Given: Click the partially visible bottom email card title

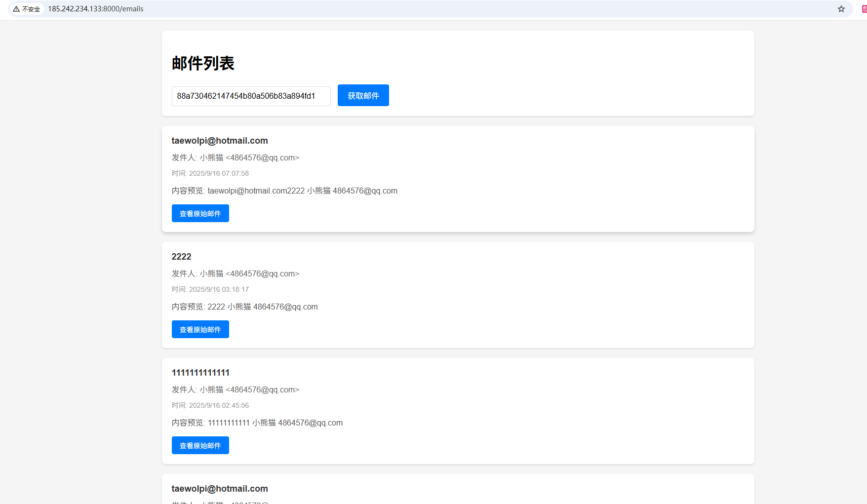Looking at the screenshot, I should tap(220, 489).
